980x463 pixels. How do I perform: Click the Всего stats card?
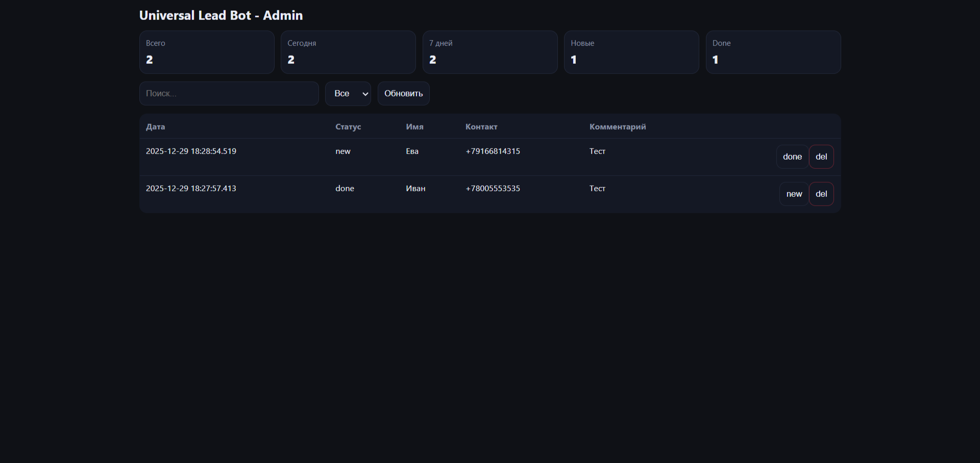click(207, 52)
